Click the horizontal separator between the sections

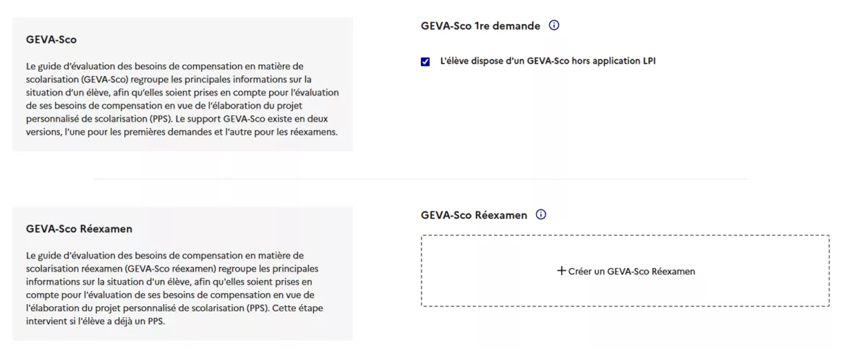click(x=420, y=179)
